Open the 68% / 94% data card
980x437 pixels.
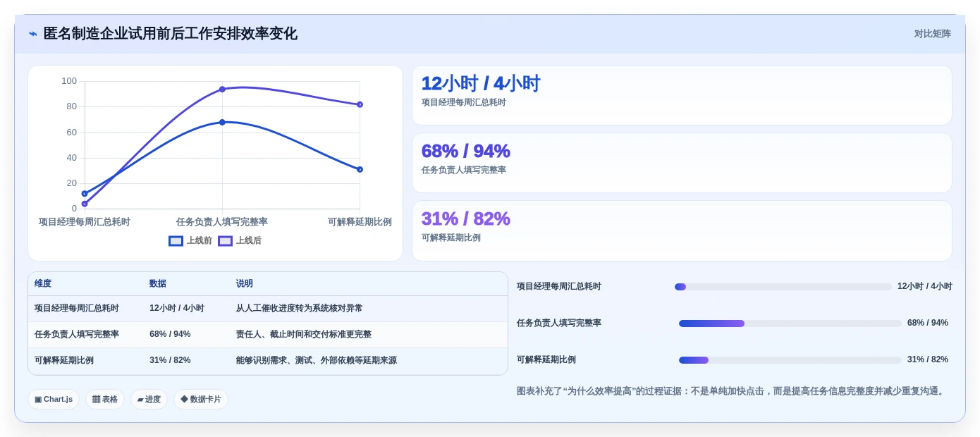(x=682, y=163)
